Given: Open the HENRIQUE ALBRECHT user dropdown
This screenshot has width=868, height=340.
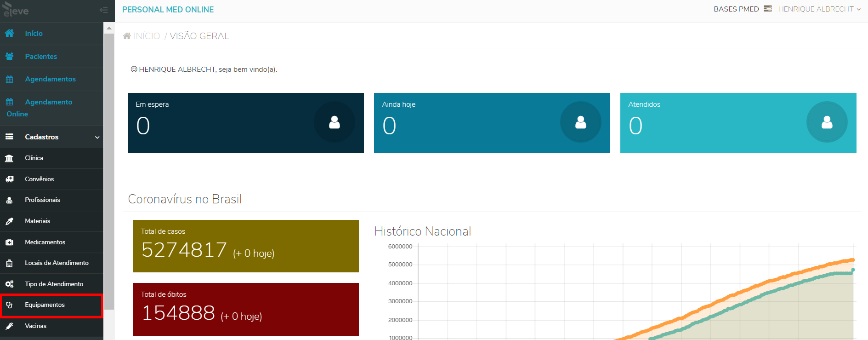Looking at the screenshot, I should [x=819, y=9].
